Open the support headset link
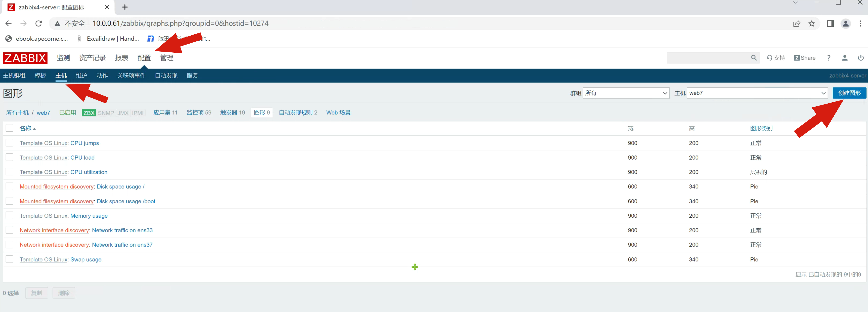Screen dimensions: 868x312 (776, 58)
